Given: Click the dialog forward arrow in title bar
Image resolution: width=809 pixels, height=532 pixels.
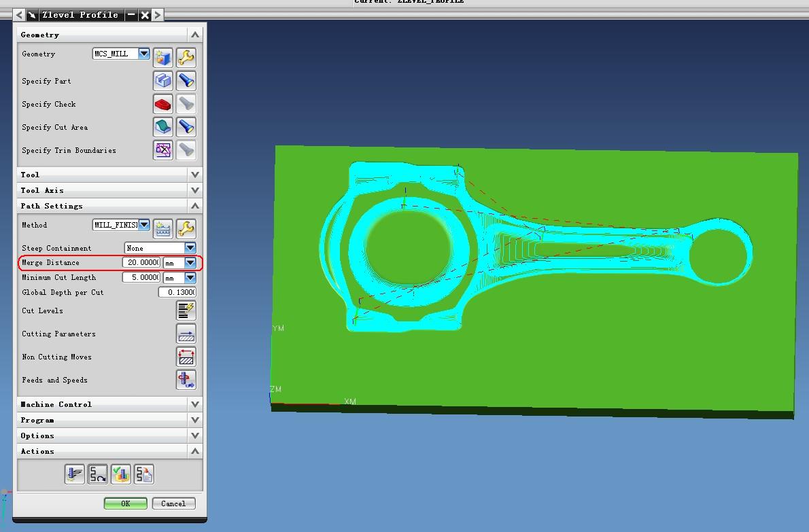Looking at the screenshot, I should tap(158, 15).
